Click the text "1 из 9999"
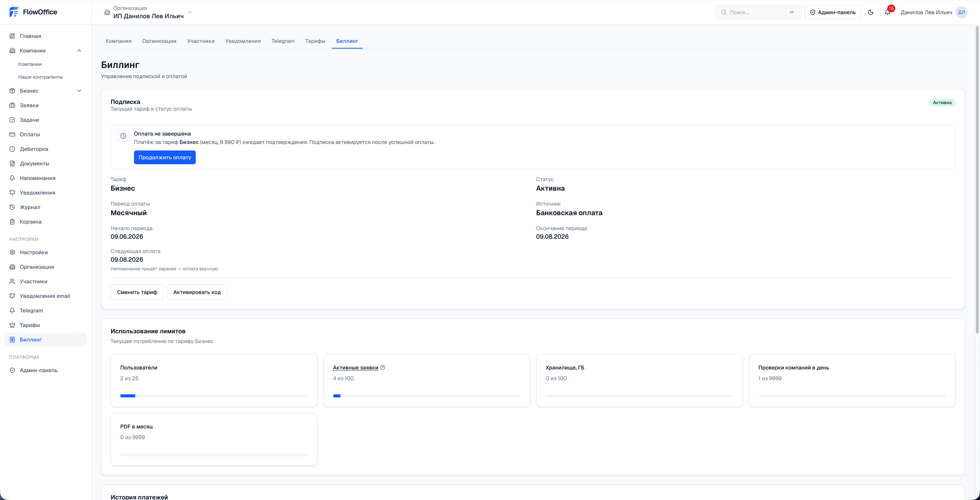Screen dimensions: 980x500 click(770, 378)
